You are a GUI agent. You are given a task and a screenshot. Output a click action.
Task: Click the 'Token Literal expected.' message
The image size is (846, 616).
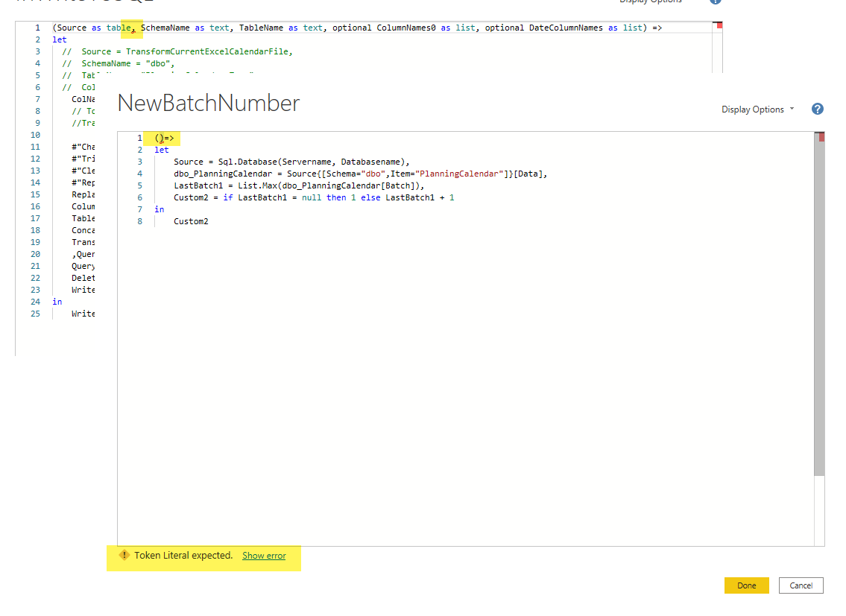[x=183, y=555]
